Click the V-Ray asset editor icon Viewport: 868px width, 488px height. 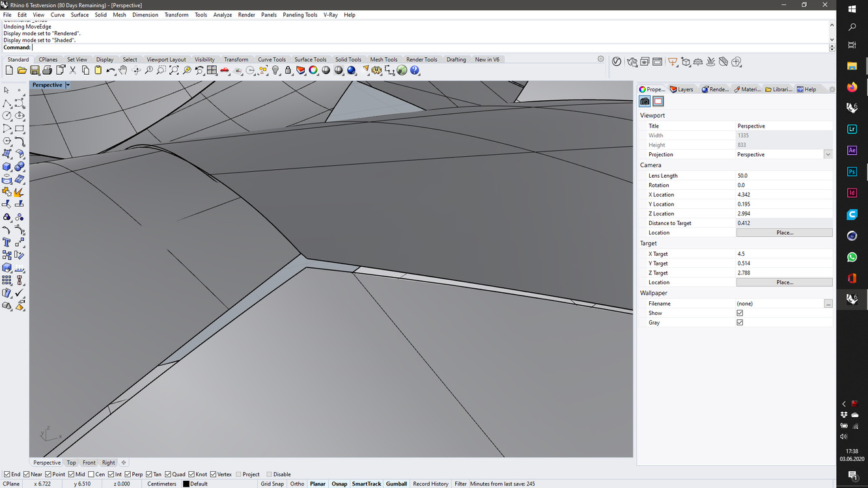point(617,62)
